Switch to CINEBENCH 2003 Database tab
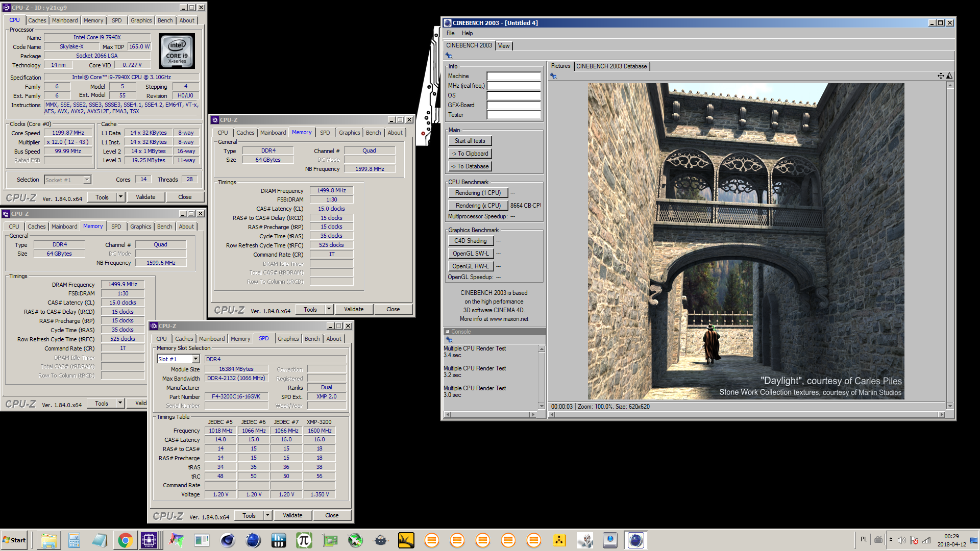The width and height of the screenshot is (980, 551). point(611,66)
